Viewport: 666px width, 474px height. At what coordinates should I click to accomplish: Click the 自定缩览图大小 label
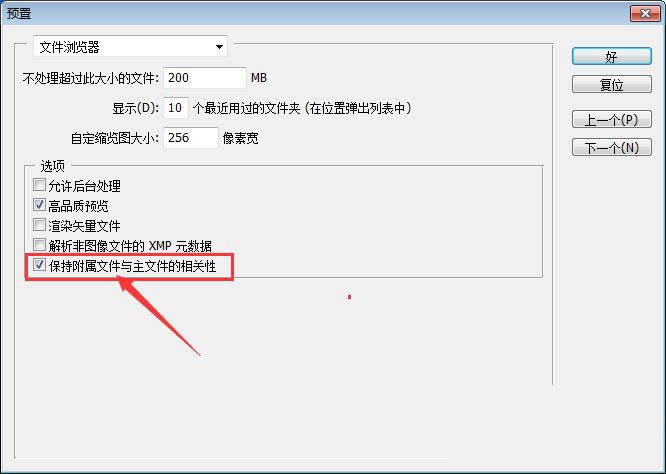[115, 138]
